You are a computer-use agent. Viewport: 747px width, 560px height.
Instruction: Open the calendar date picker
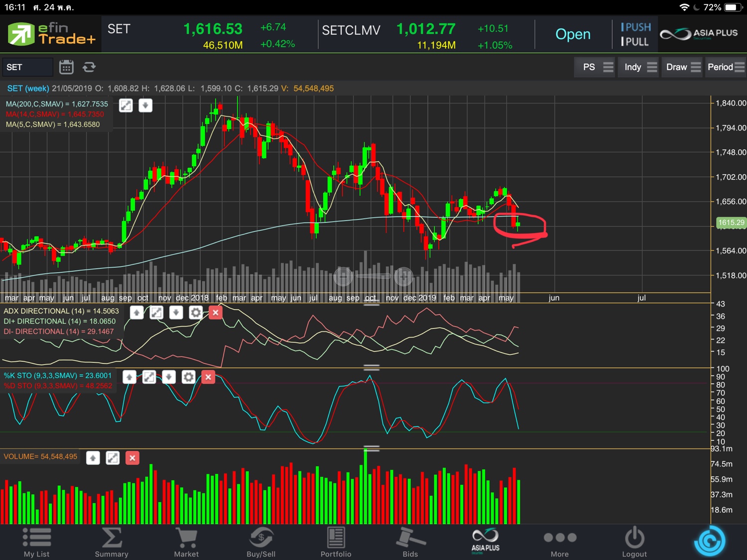[x=66, y=67]
